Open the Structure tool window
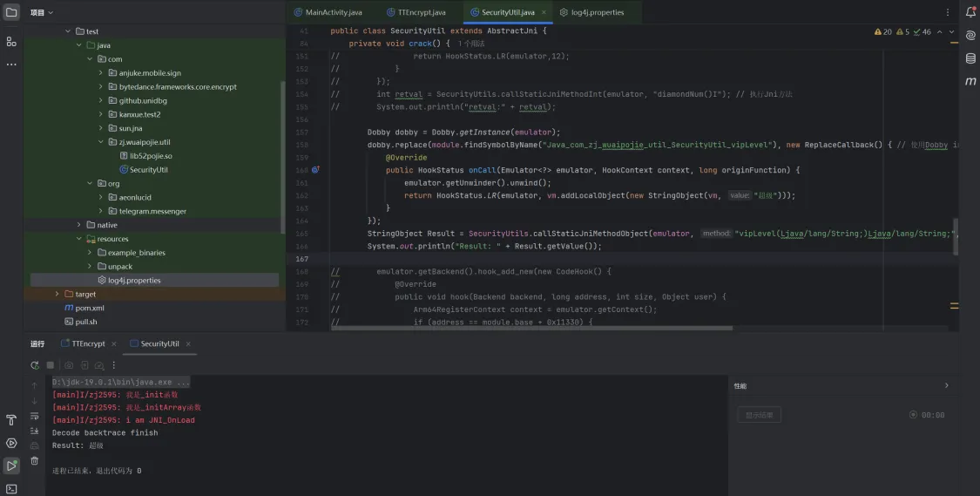 pyautogui.click(x=11, y=41)
